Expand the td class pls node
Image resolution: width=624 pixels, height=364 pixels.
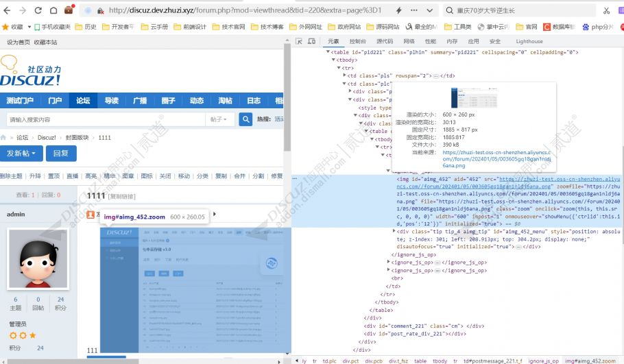[x=344, y=75]
